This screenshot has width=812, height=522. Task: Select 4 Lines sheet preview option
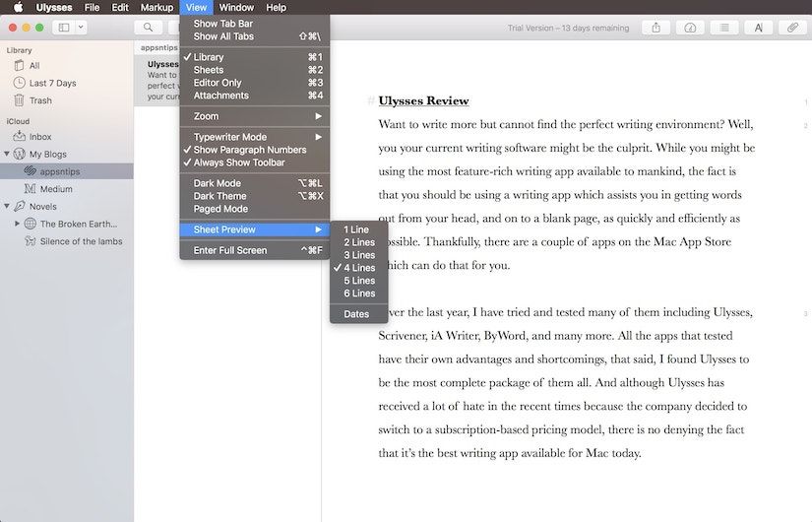pyautogui.click(x=359, y=268)
